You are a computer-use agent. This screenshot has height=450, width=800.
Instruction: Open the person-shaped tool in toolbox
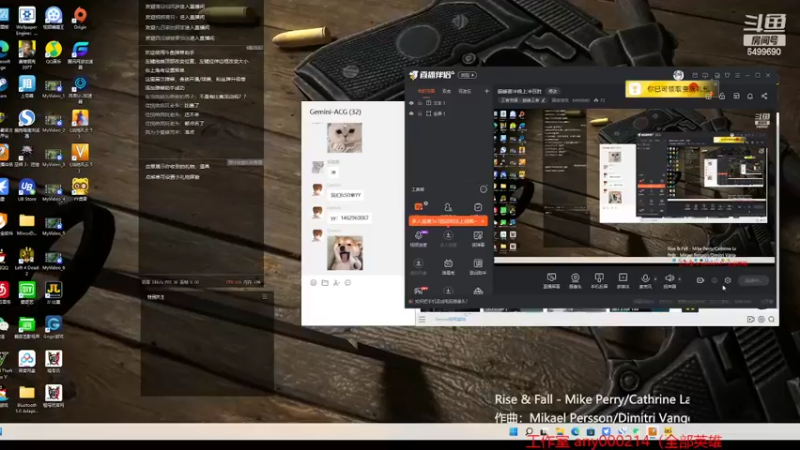click(x=447, y=207)
